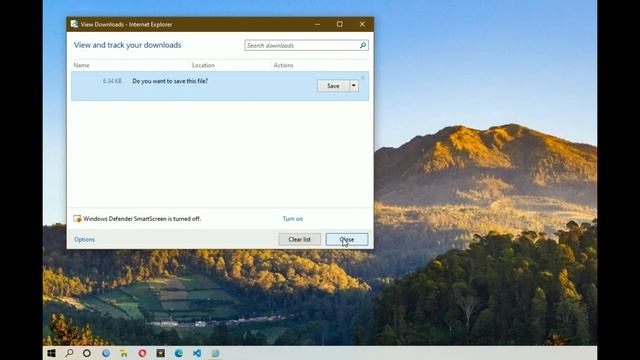
Task: Open the Opera browser from the taskbar
Action: [142, 353]
